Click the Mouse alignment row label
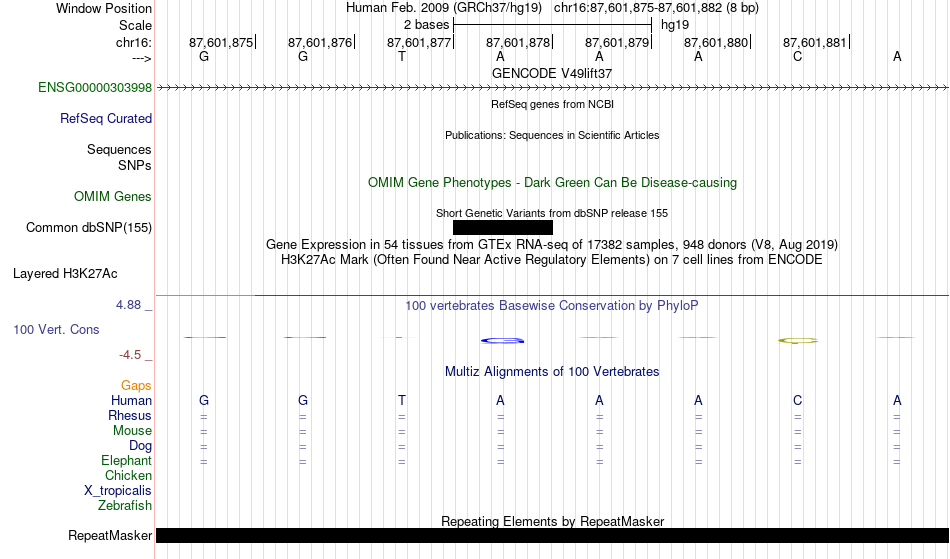Image resolution: width=950 pixels, height=559 pixels. (132, 431)
